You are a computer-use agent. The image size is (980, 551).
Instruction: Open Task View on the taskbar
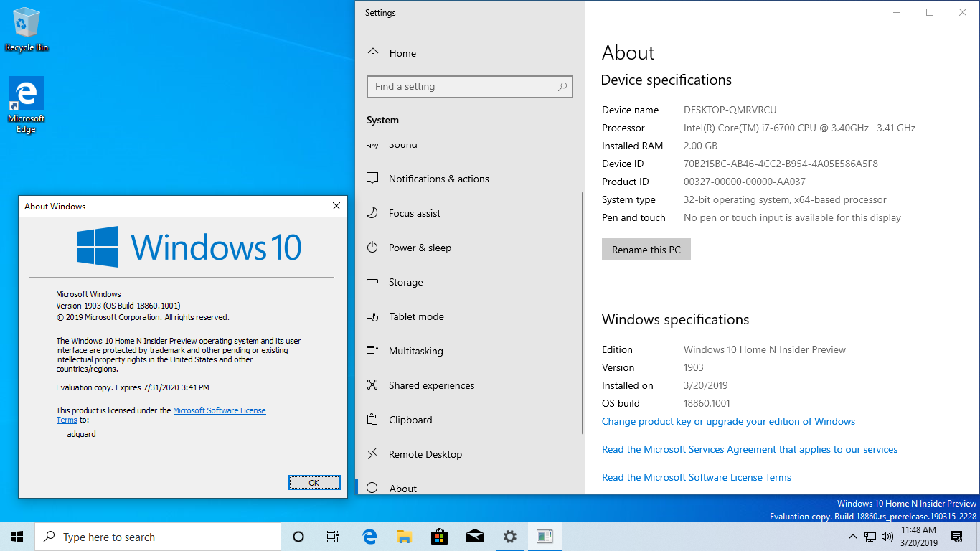[x=333, y=537]
